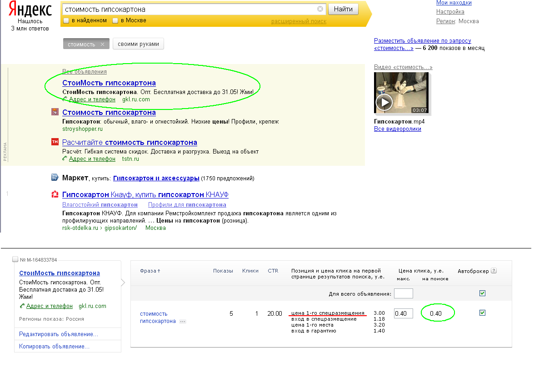Clear the search query with the round x icon

tap(320, 9)
